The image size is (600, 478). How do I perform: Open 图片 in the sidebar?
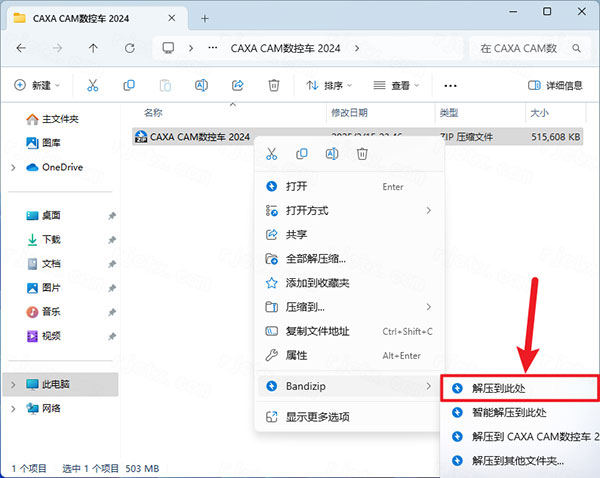tap(43, 288)
